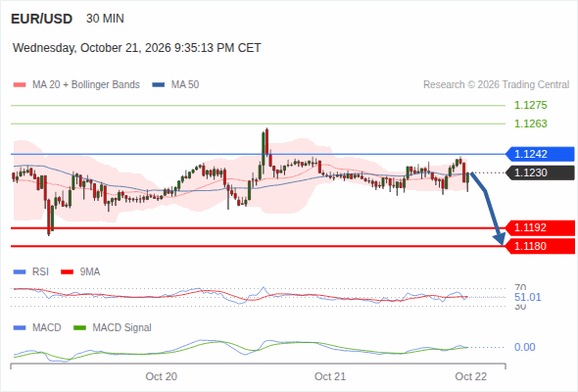Click the Oct 22 date axis label
Viewport: 578px width, 392px height.
tap(471, 376)
